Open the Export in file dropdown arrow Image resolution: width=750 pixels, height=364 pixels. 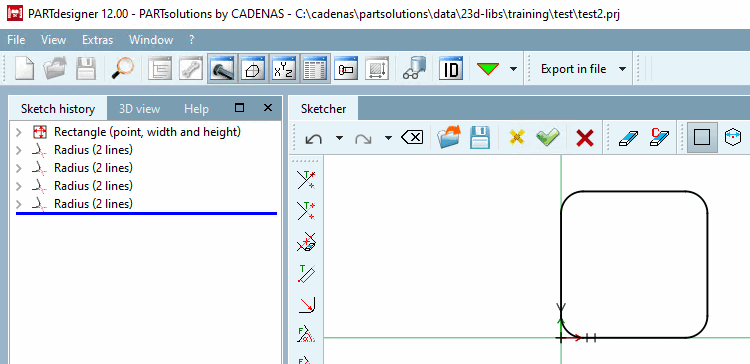622,69
